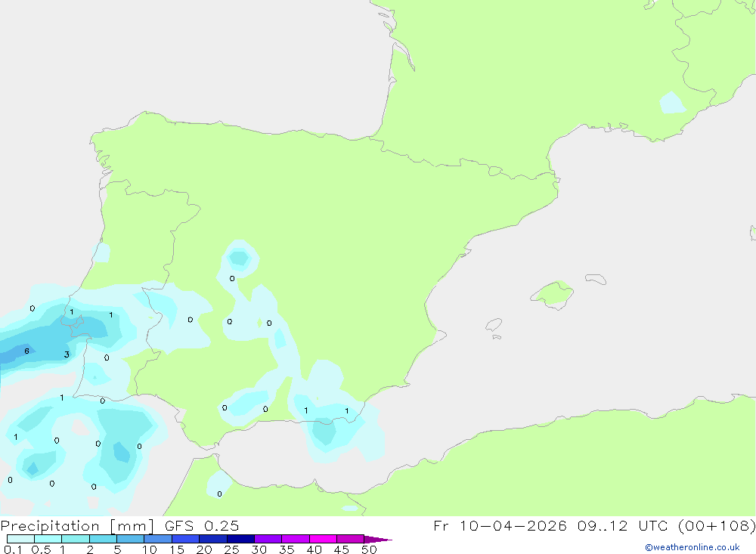
Task: Click the legend label '50'
Action: pos(370,549)
